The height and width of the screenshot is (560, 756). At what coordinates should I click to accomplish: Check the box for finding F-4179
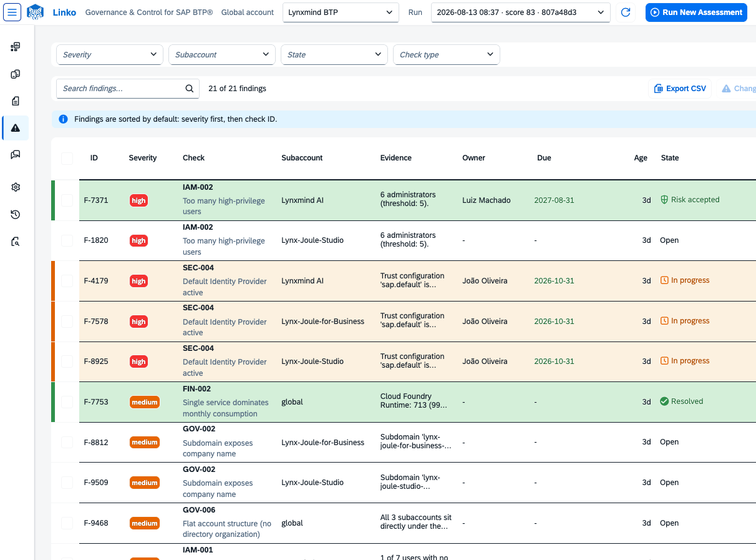[67, 281]
